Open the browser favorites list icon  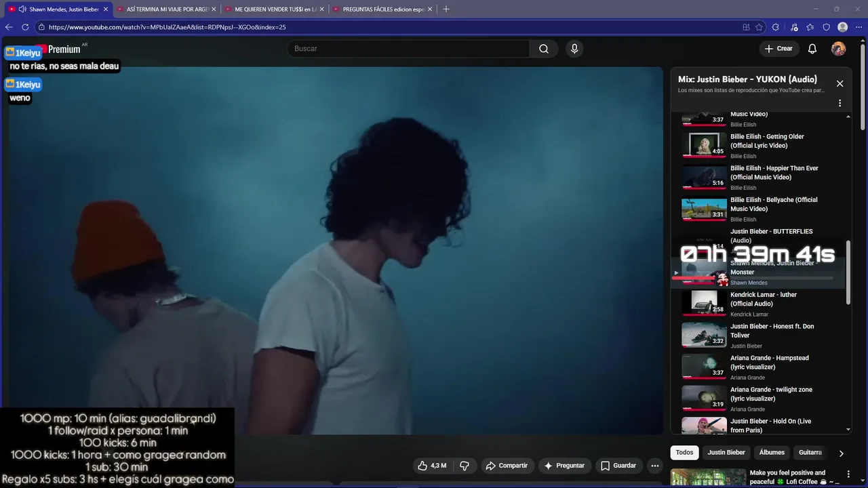pos(810,27)
